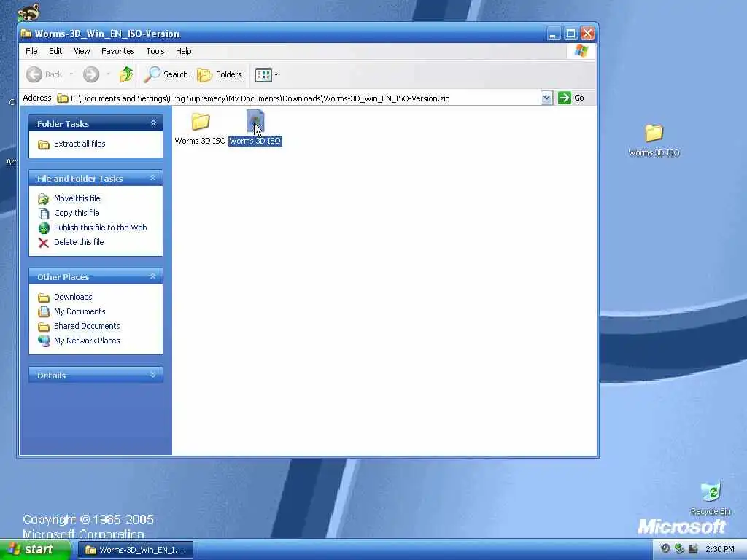Screen dimensions: 747x560
Task: Click the taskbar clock showing 2:30 PM
Action: click(719, 550)
